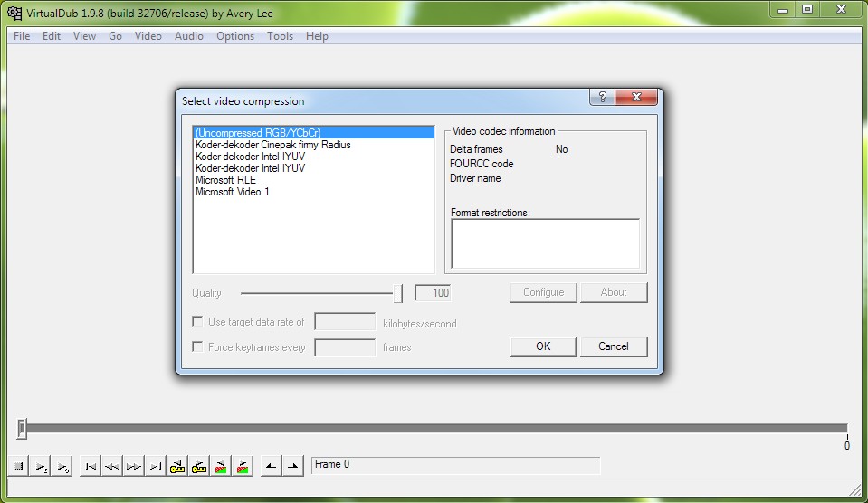Open the Go menu
The width and height of the screenshot is (868, 503).
pos(115,36)
